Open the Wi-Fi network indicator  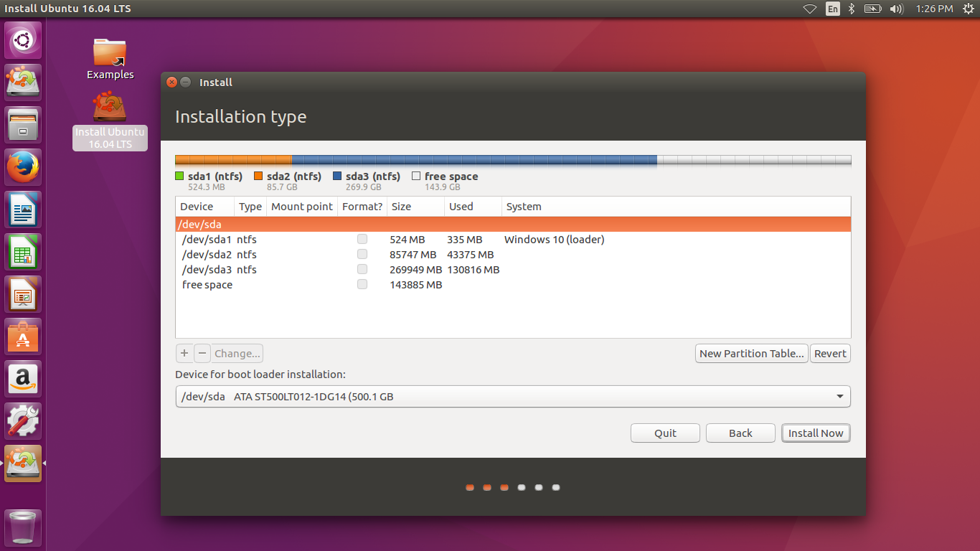point(810,9)
